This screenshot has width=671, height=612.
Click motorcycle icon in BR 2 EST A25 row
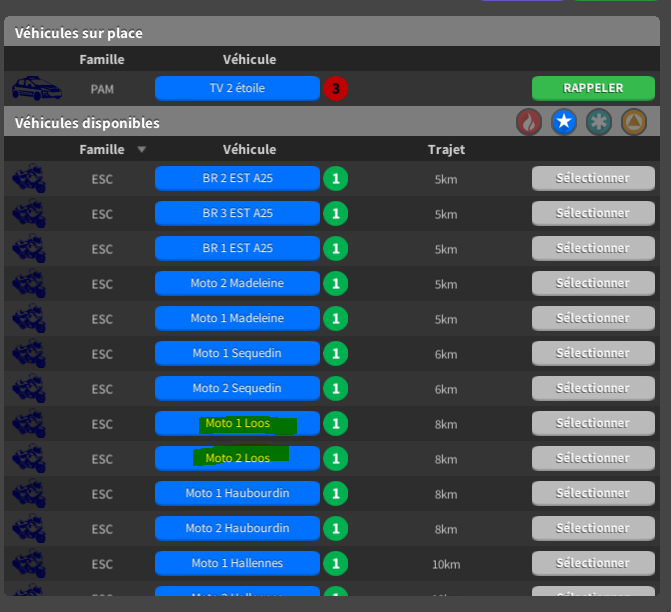29,179
